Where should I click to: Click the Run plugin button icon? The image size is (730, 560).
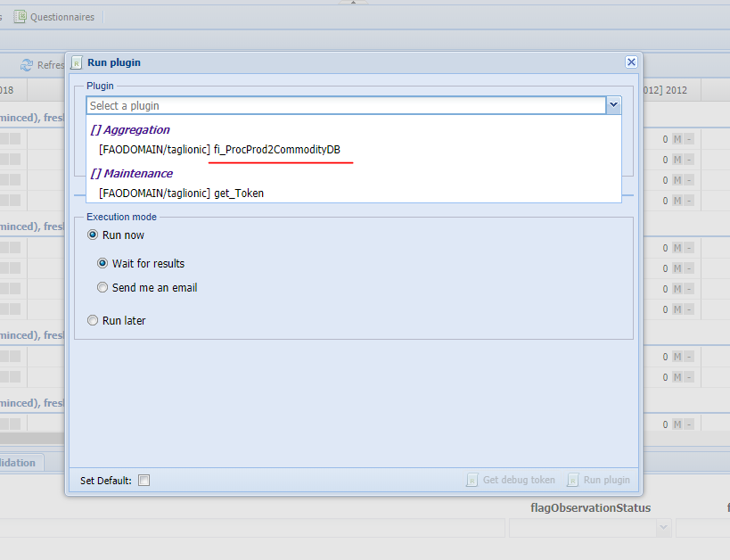pos(573,480)
